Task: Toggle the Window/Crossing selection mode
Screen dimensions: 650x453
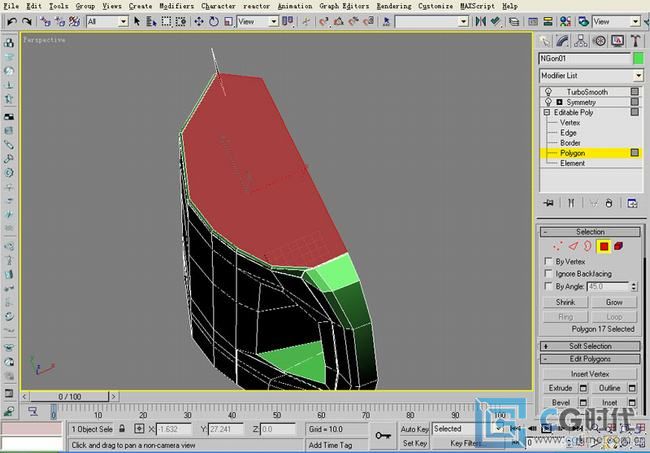Action: tap(181, 22)
